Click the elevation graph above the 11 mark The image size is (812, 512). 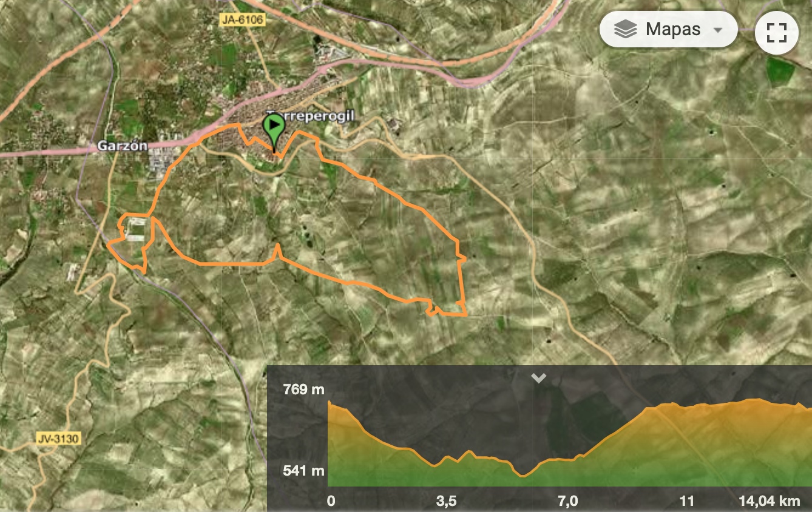(x=687, y=406)
